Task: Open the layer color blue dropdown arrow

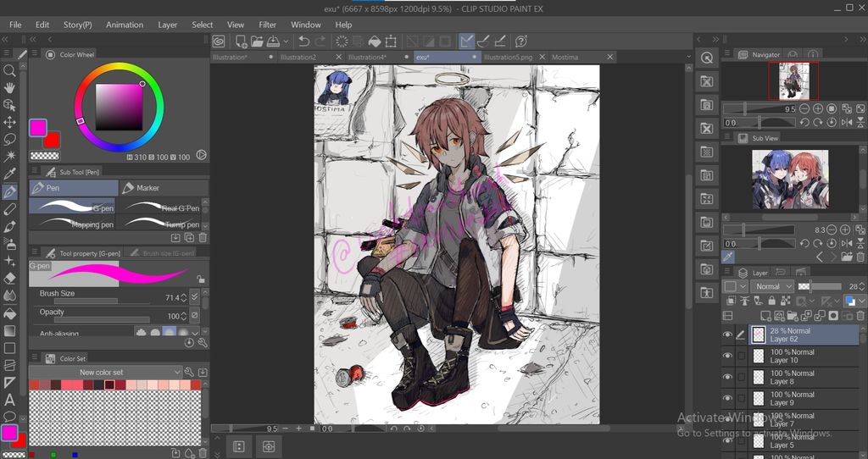Action: click(862, 301)
